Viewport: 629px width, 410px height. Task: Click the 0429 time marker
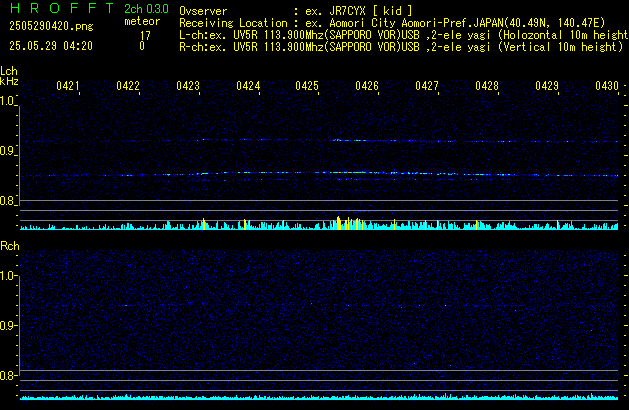547,86
